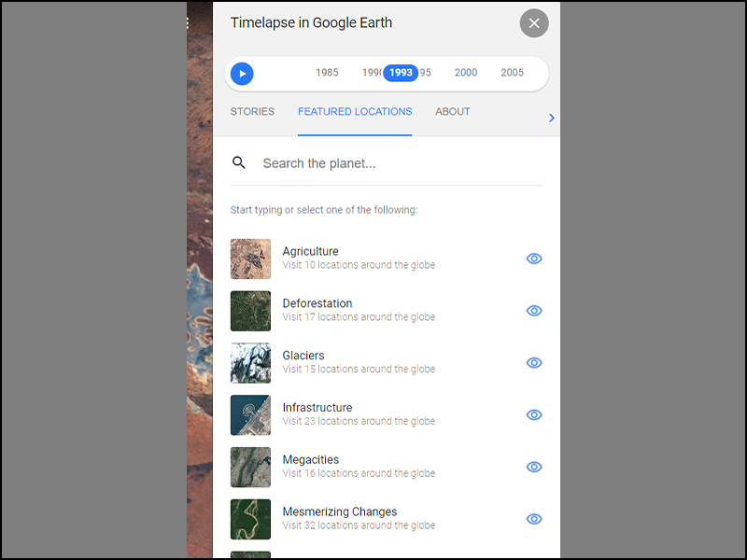Toggle the eye icon for Deforestation
The image size is (747, 560).
tap(534, 311)
